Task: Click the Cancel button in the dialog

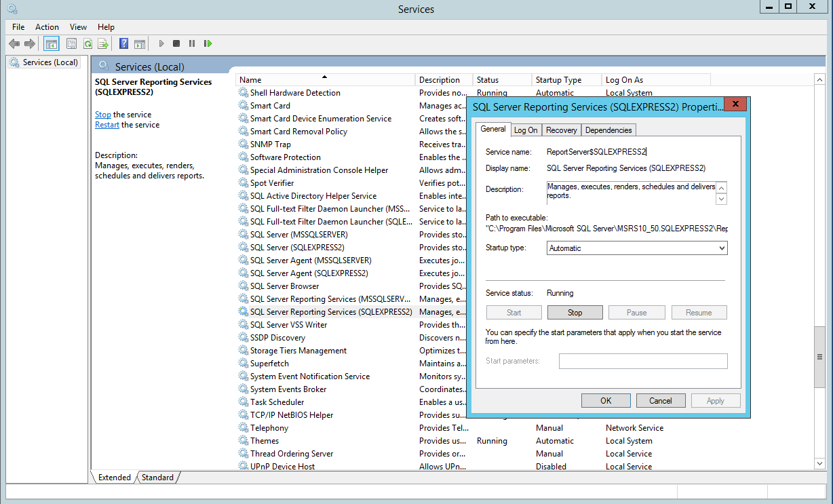Action: tap(660, 401)
